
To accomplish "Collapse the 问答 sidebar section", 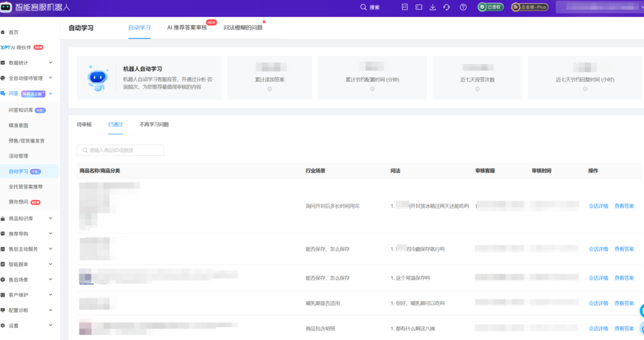I will (x=50, y=94).
